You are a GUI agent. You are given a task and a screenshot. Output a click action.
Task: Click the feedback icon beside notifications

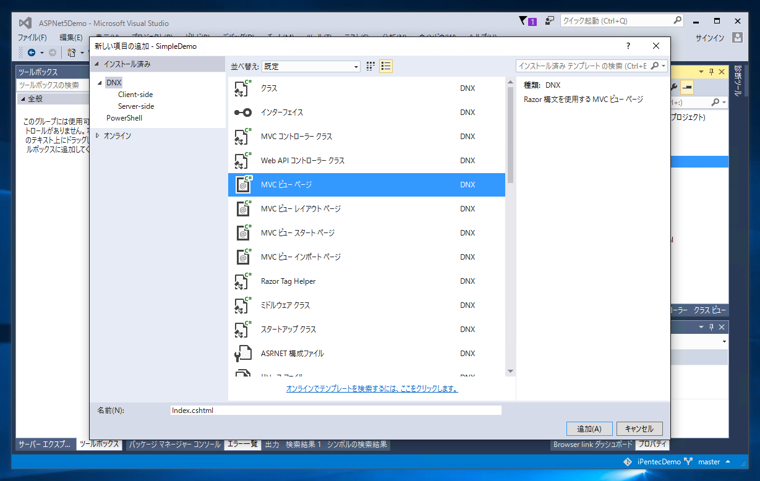pyautogui.click(x=549, y=21)
